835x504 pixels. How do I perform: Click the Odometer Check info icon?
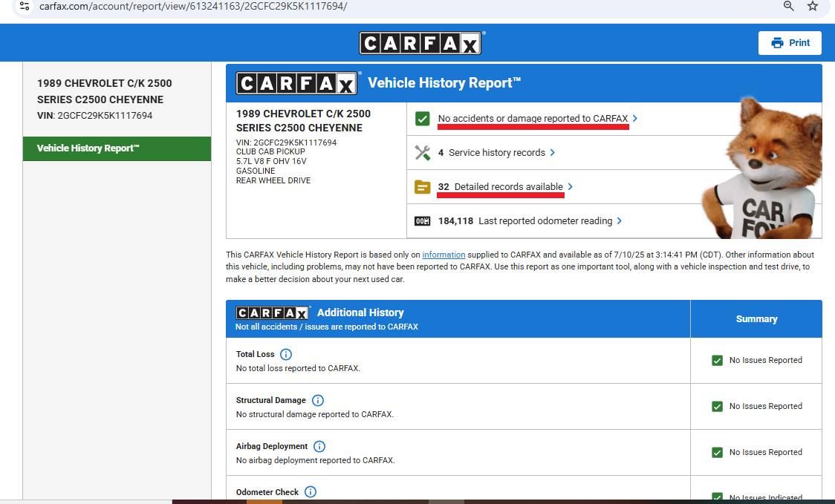tap(311, 492)
